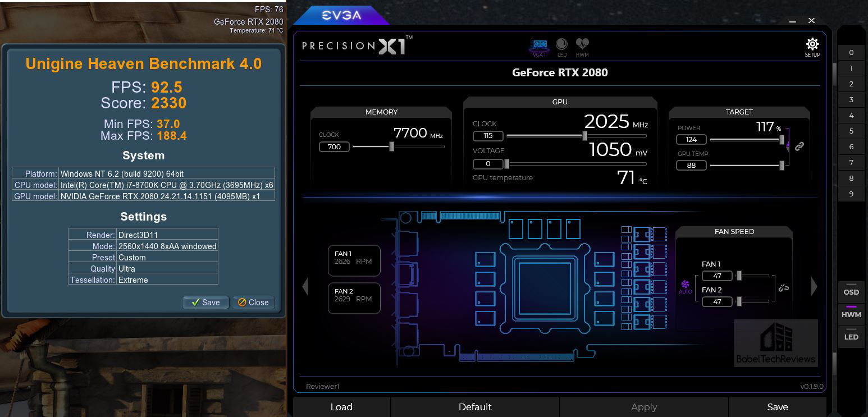This screenshot has height=417, width=868.
Task: Click Close in Heaven Benchmark results
Action: click(253, 302)
